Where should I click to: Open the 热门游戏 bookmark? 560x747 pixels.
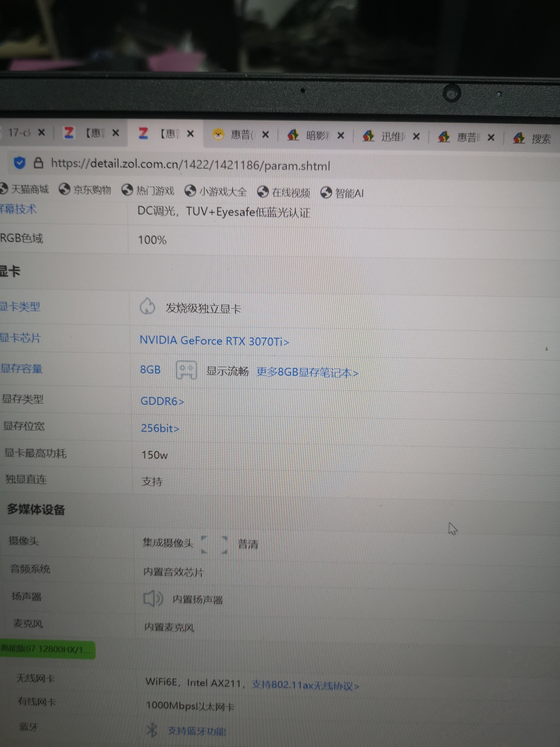coord(149,191)
